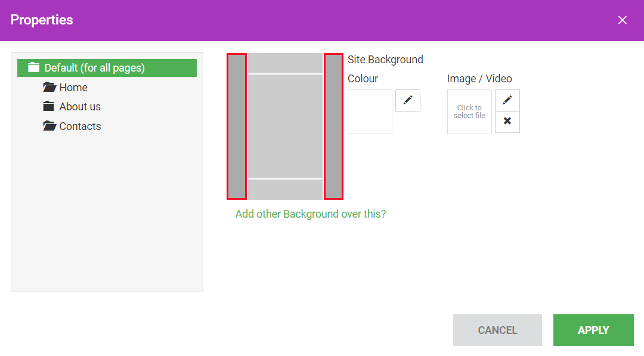The width and height of the screenshot is (644, 356).
Task: Click the 'Click to select file' box
Action: 469,112
